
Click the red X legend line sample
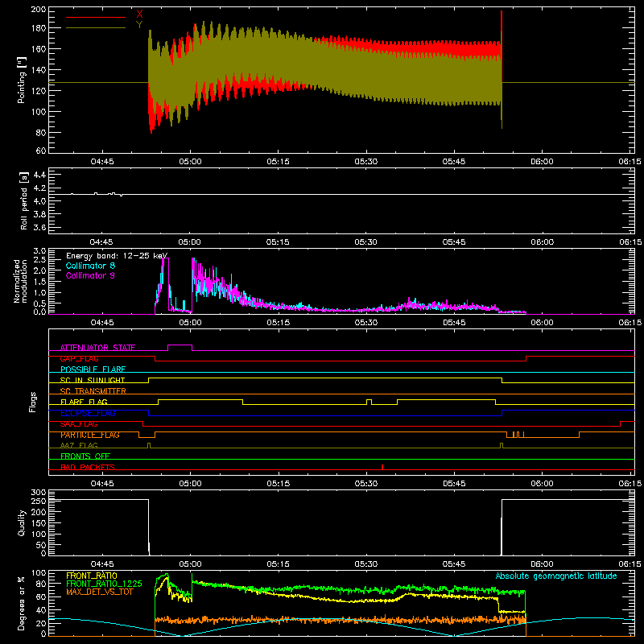coord(96,17)
